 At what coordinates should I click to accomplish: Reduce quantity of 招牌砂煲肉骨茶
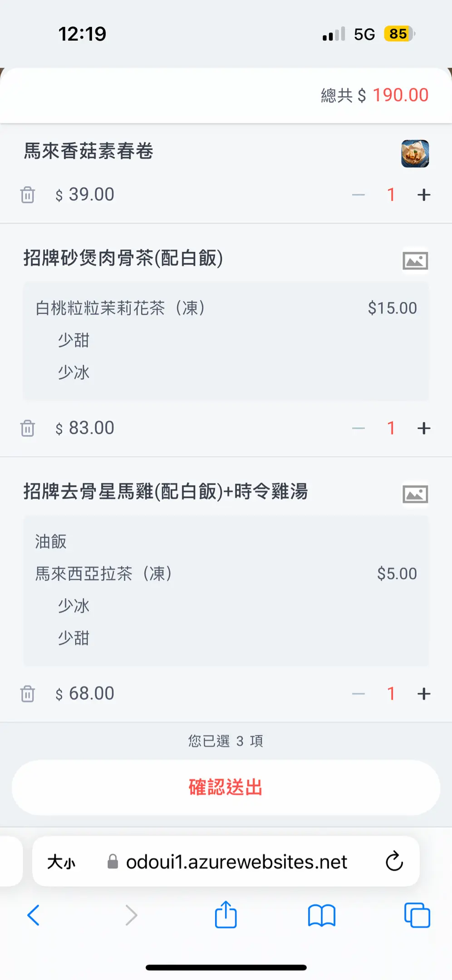coord(358,428)
